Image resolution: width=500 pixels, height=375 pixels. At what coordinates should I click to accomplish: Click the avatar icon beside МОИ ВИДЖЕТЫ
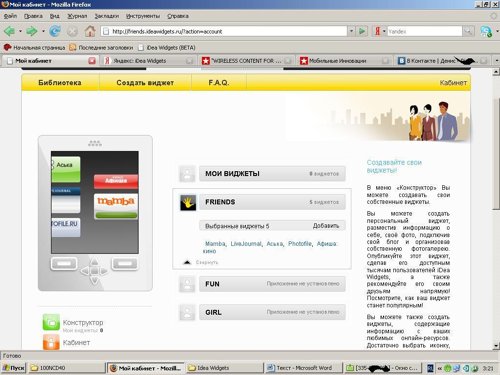point(187,174)
